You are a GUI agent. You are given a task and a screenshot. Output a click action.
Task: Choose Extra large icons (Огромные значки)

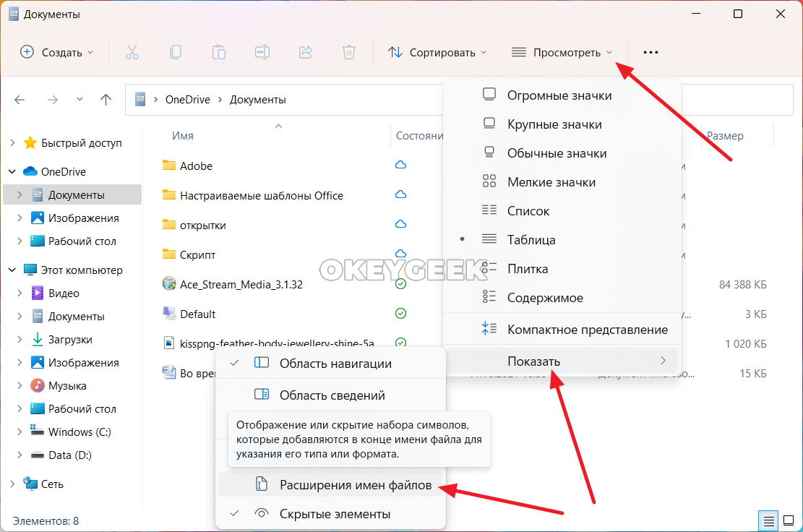point(562,95)
